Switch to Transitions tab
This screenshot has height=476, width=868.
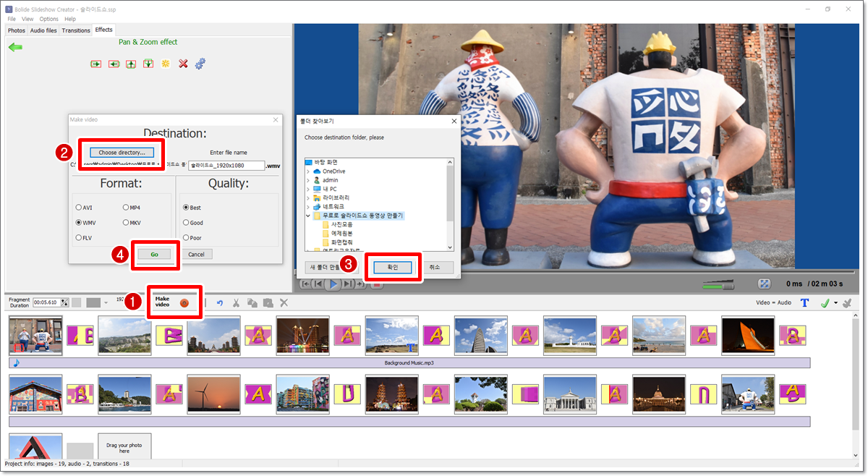(x=76, y=30)
